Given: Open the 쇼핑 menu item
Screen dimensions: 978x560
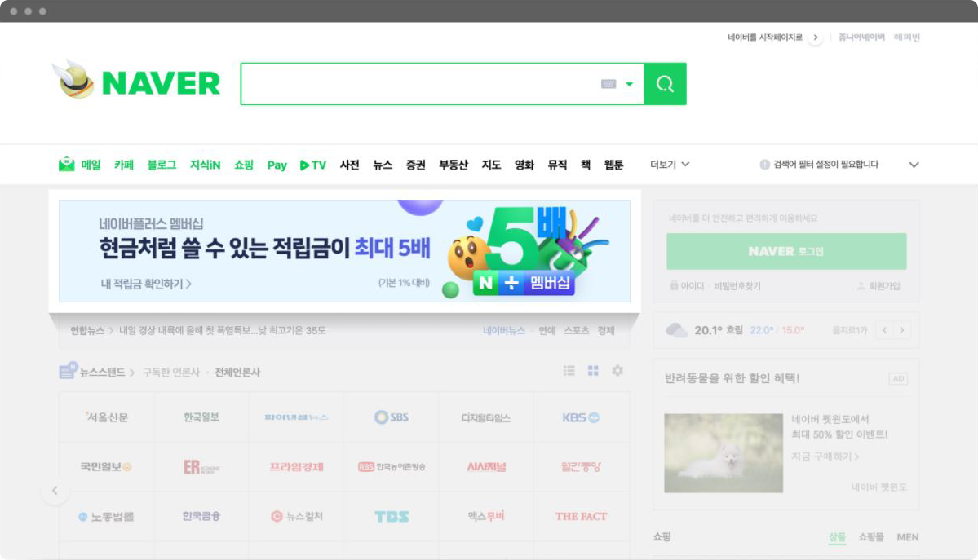Looking at the screenshot, I should [x=244, y=165].
